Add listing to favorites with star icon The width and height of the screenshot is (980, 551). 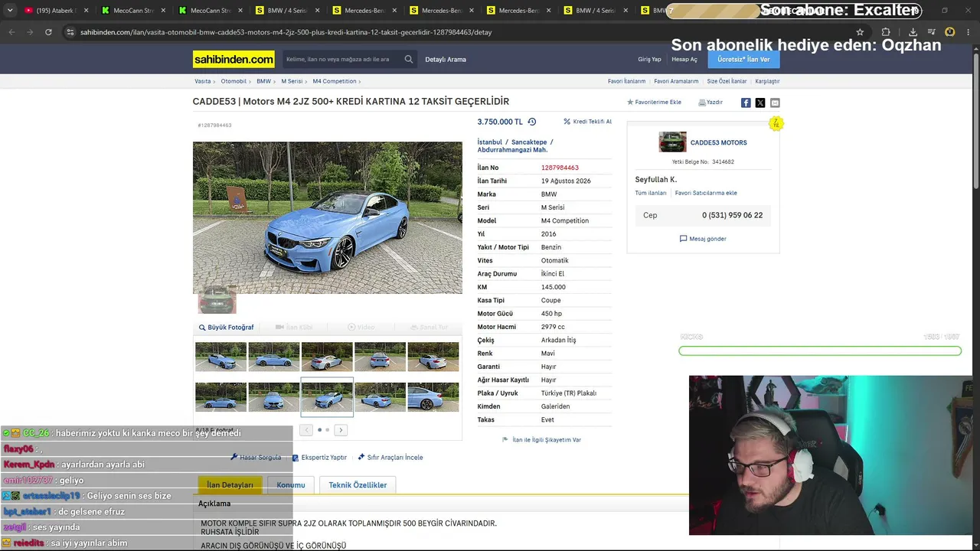pos(654,102)
